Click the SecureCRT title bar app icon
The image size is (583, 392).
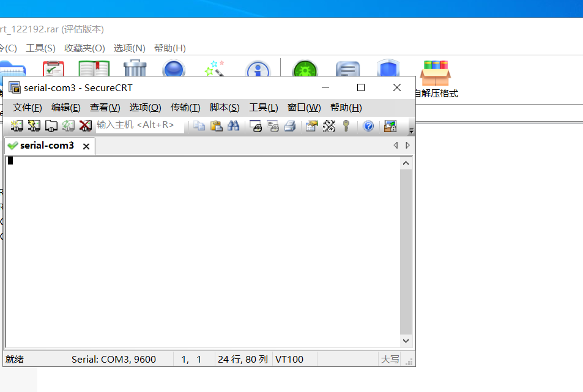(15, 87)
